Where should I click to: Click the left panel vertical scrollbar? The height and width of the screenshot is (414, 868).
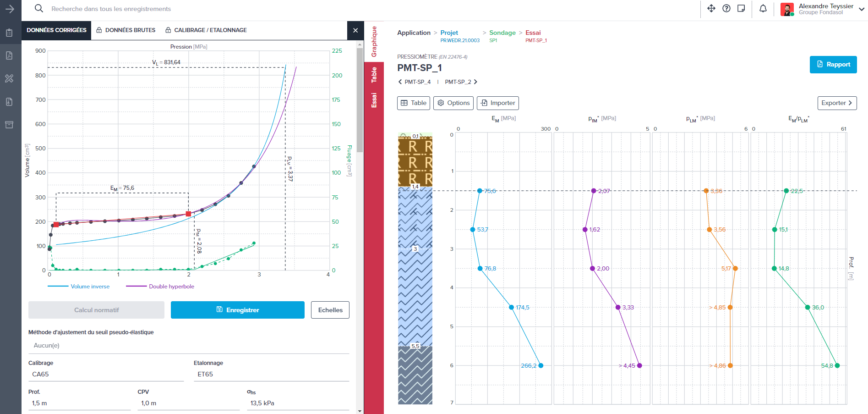pyautogui.click(x=360, y=101)
